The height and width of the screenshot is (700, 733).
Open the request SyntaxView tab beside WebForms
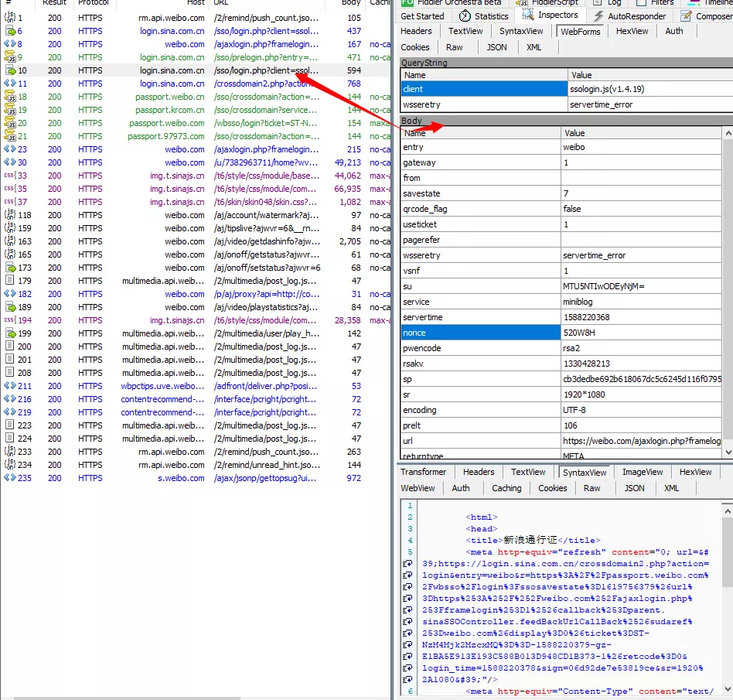coord(521,32)
